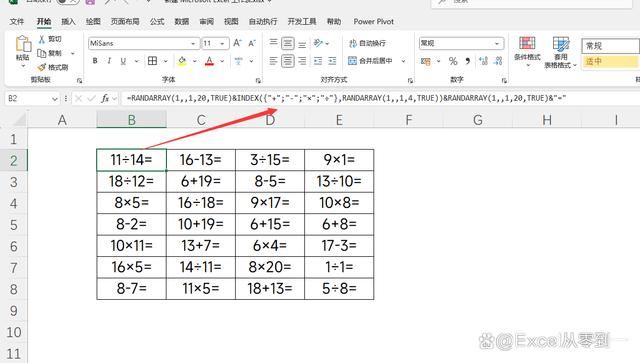
Task: Toggle Italic formatting
Action: click(x=109, y=61)
